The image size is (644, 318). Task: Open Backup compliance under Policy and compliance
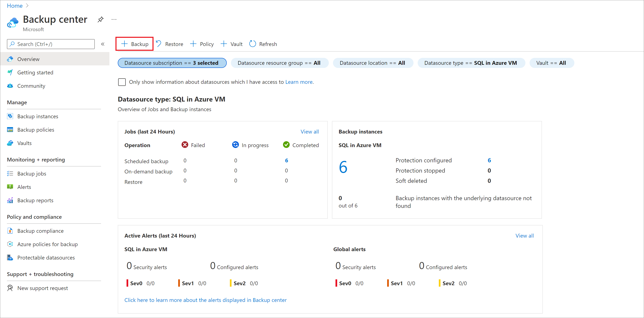41,231
